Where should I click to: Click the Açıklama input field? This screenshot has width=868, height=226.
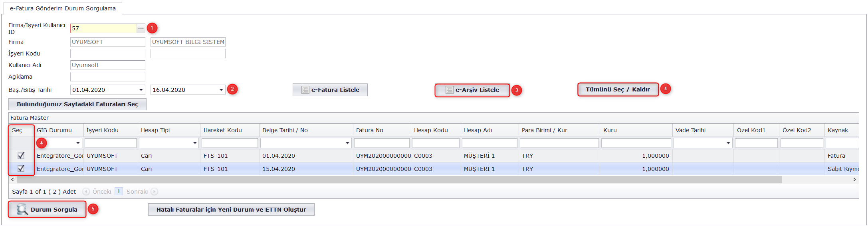pos(107,77)
